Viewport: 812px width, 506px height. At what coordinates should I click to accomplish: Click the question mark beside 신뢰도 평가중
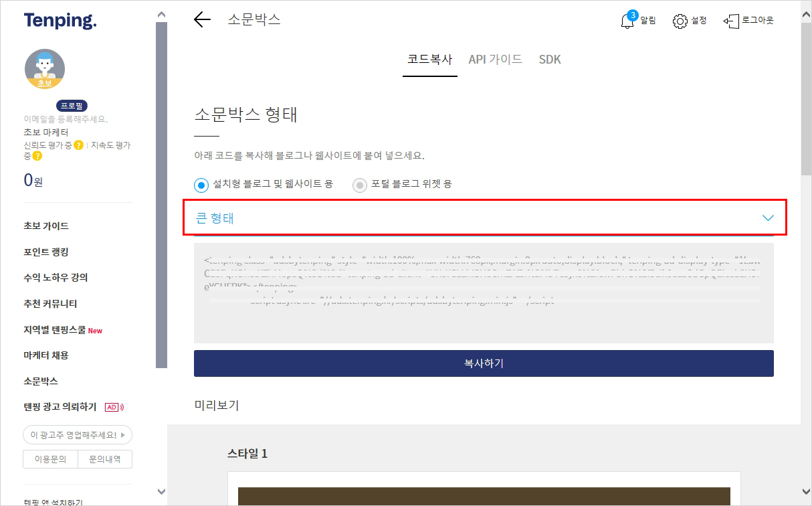pos(79,145)
